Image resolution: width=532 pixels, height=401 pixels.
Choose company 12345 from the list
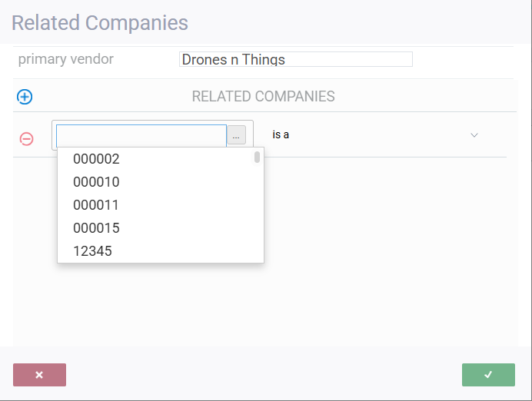(x=93, y=251)
